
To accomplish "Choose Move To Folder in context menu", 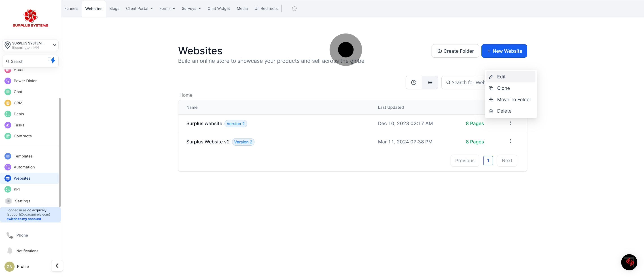I will pyautogui.click(x=514, y=100).
